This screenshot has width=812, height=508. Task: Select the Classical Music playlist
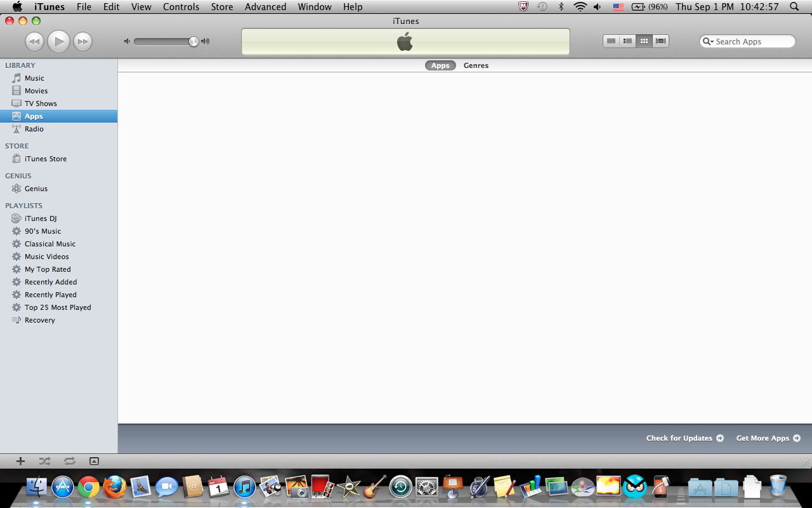click(x=50, y=244)
